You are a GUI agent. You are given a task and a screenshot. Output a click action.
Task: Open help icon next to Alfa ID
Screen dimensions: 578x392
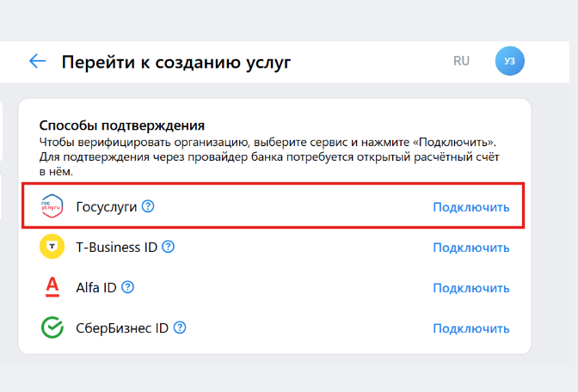[x=127, y=287]
